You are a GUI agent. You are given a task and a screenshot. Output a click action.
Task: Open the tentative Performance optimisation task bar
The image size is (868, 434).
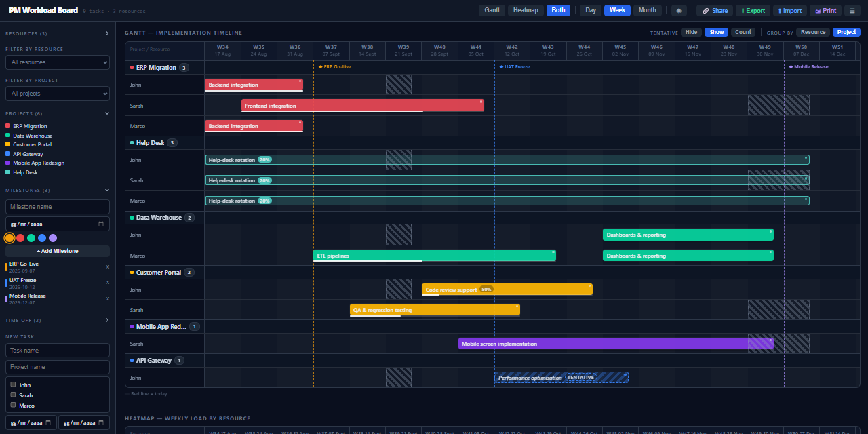pyautogui.click(x=561, y=378)
